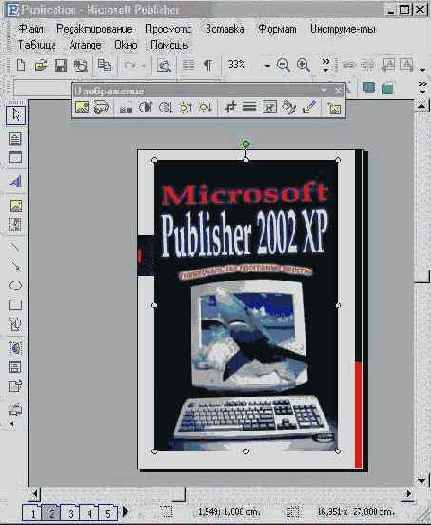Image resolution: width=431 pixels, height=525 pixels.
Task: Click the arrow after page 5 button
Action: click(x=125, y=512)
